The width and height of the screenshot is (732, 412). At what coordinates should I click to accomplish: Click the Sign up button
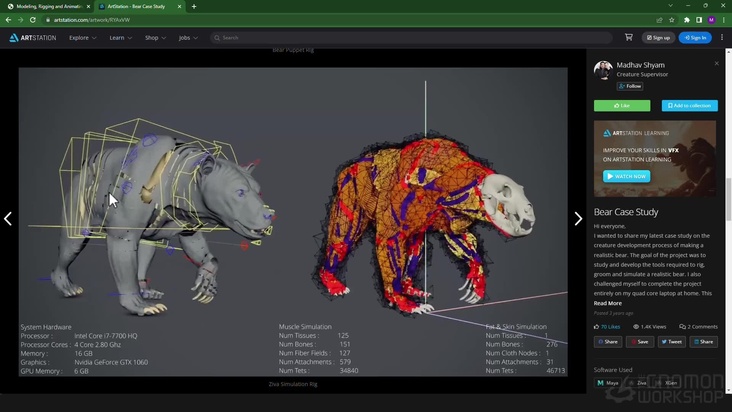(x=658, y=38)
